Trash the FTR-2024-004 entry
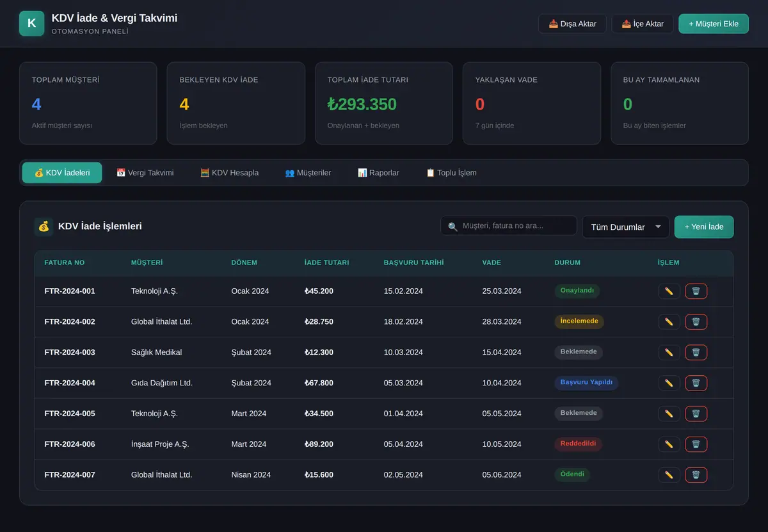The height and width of the screenshot is (532, 768). click(x=696, y=383)
